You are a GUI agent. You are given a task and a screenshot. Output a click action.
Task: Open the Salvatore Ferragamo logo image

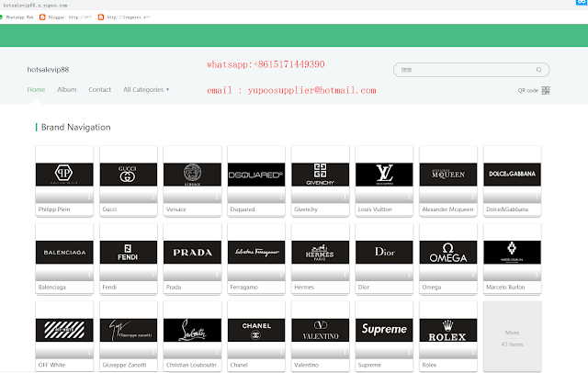pyautogui.click(x=256, y=253)
